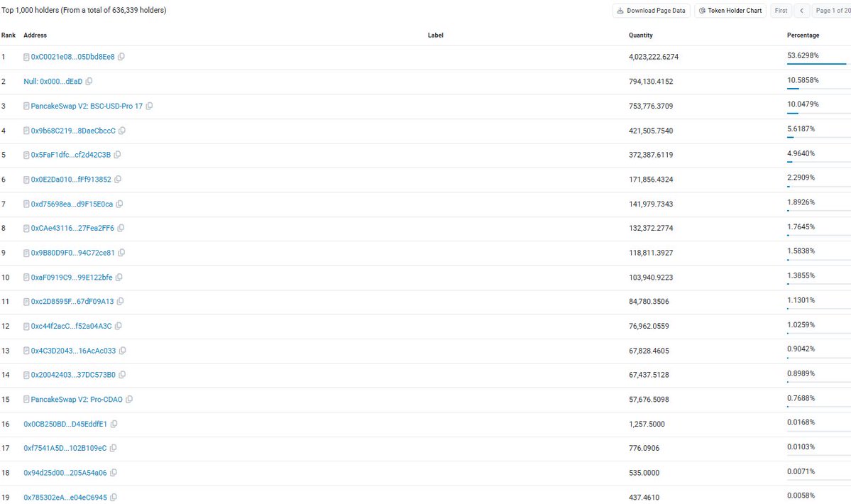
Task: Click the 53.6298% percentage value
Action: tap(803, 55)
